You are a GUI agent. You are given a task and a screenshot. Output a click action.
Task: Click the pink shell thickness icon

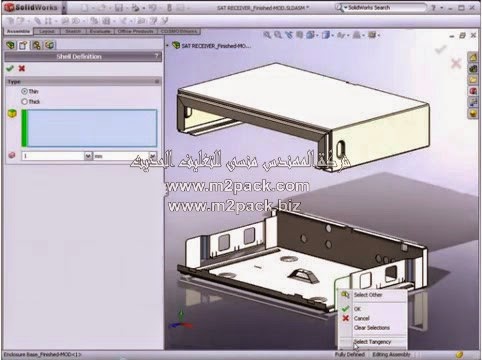12,155
